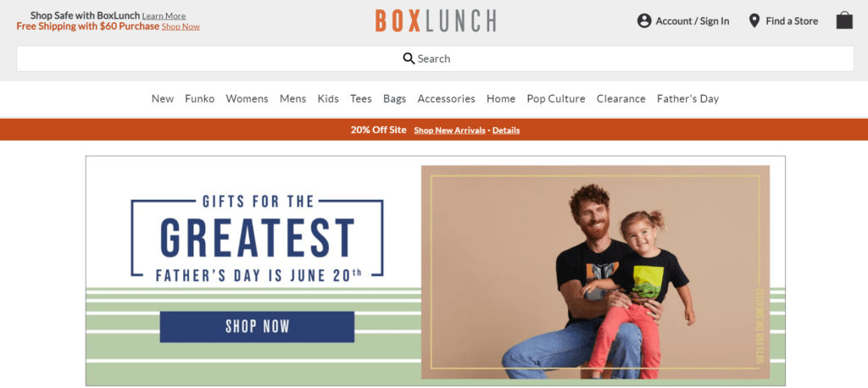Open the Womens category

[247, 98]
